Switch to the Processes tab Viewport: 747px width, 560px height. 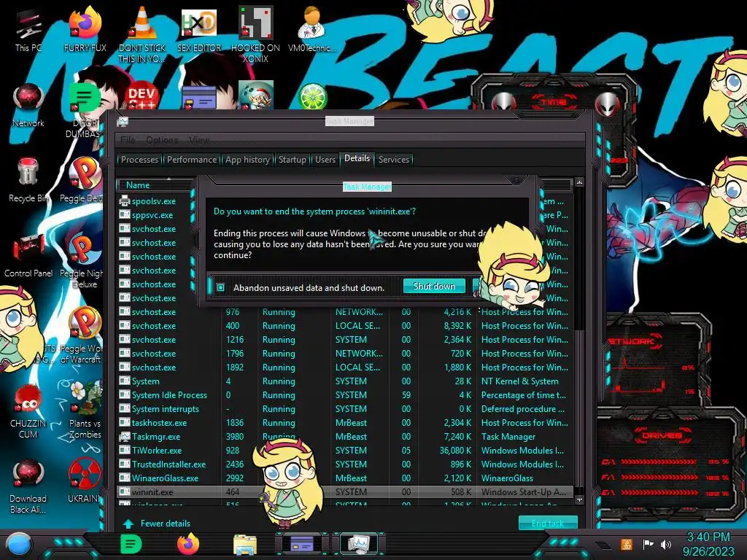coord(139,160)
